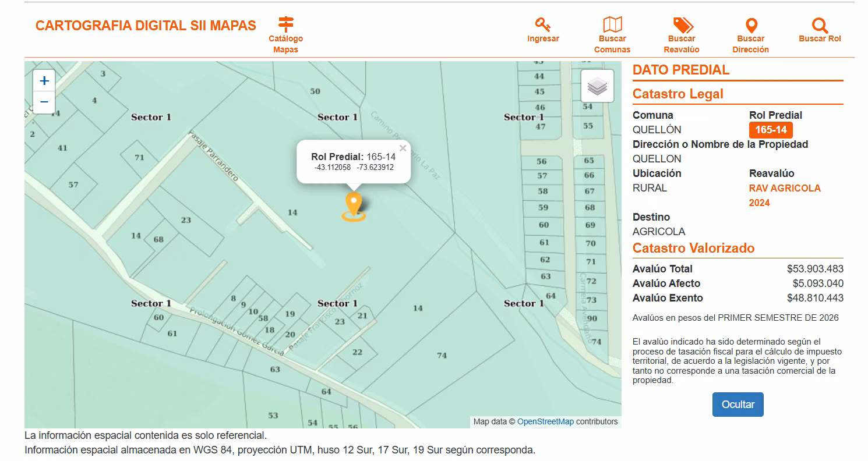Click the Comuna value QUELLÓN
The height and width of the screenshot is (461, 868).
(657, 130)
